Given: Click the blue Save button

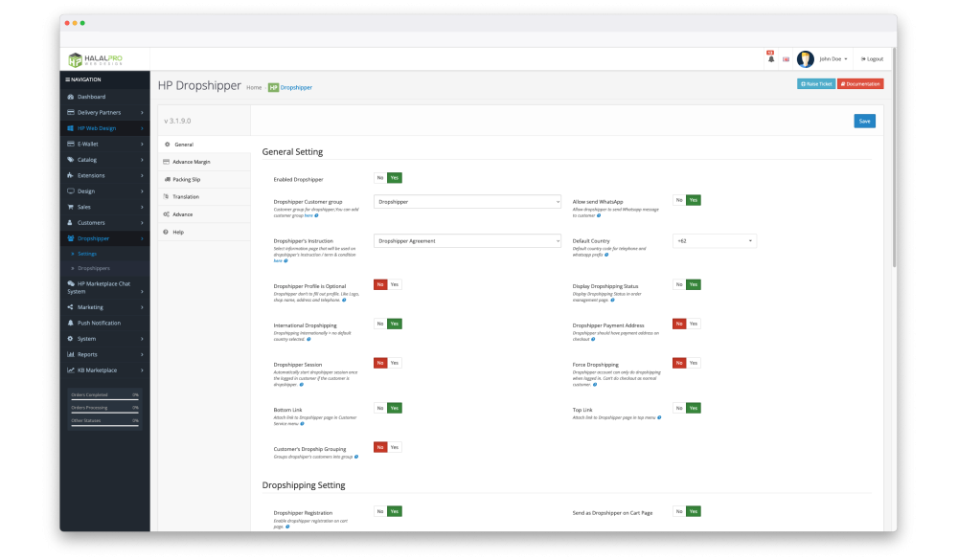Looking at the screenshot, I should click(864, 122).
